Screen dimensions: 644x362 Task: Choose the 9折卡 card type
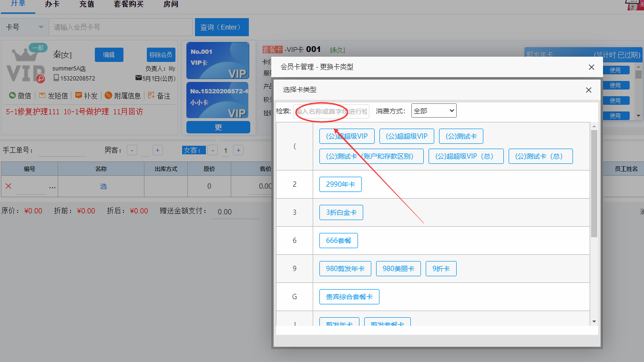tap(441, 269)
